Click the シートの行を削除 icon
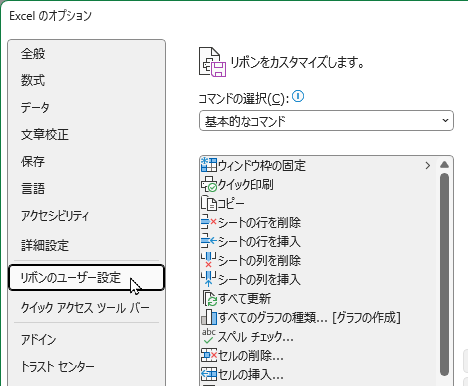This screenshot has width=468, height=386. coord(209,222)
